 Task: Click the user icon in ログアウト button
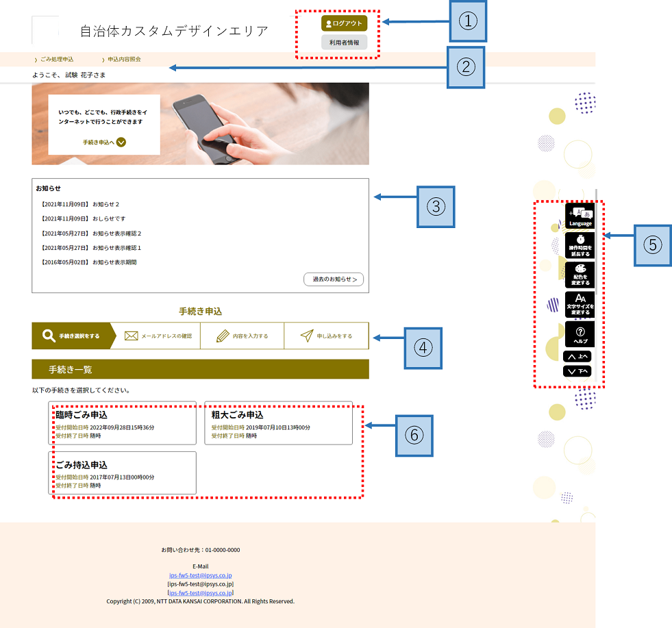pos(329,24)
